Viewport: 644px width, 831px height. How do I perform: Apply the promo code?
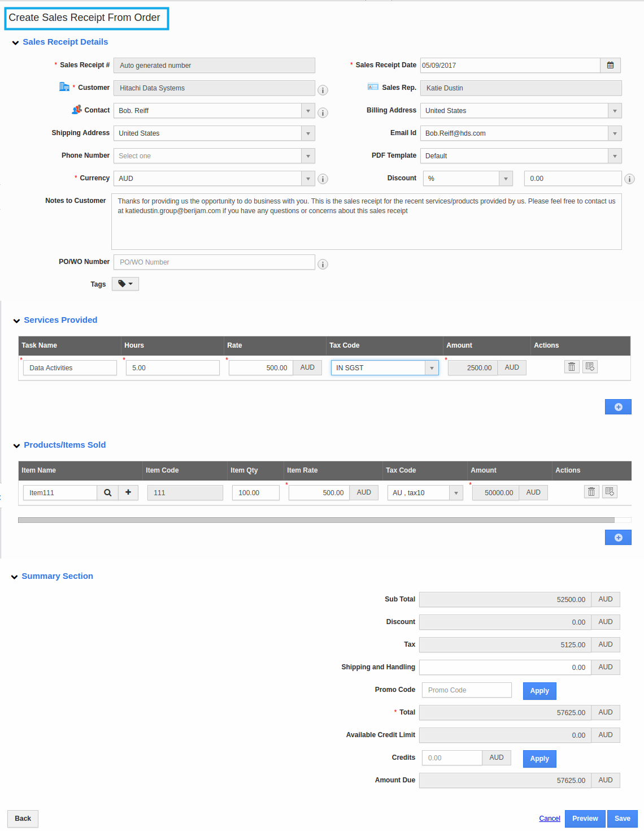click(x=539, y=690)
